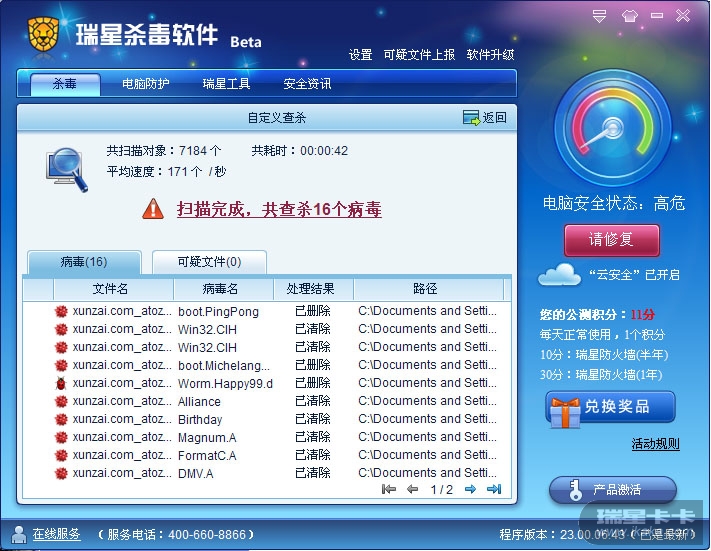Screen dimensions: 711x551
Task: Click virus icon of boot.PingPong row
Action: 61,311
